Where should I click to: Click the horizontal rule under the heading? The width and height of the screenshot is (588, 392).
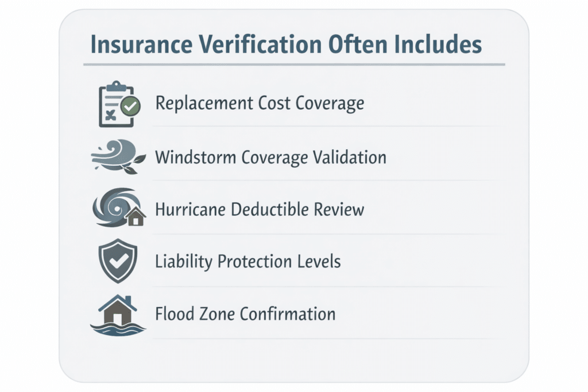tap(294, 64)
